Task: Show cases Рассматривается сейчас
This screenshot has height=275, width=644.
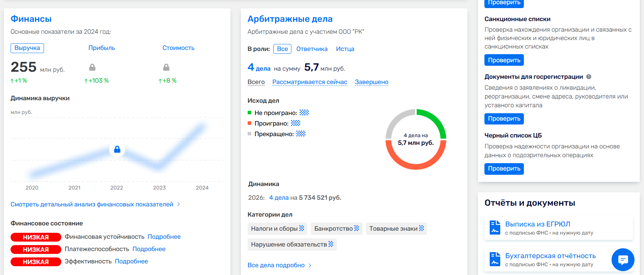Action: tap(310, 82)
